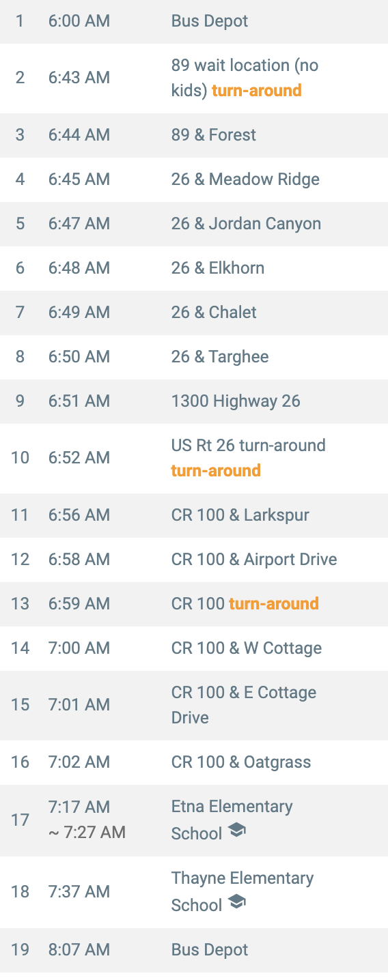The image size is (388, 980).
Task: Choose the 26 & Jordan Canyon stop
Action: click(x=194, y=224)
